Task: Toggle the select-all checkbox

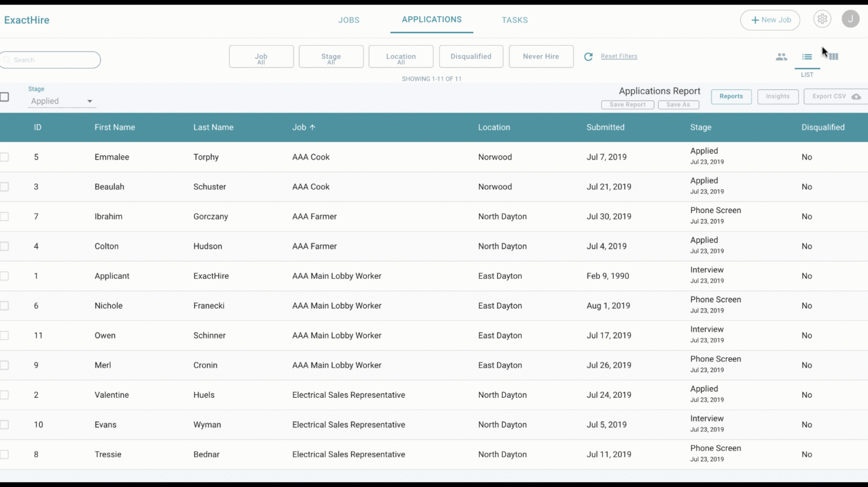Action: pos(4,97)
